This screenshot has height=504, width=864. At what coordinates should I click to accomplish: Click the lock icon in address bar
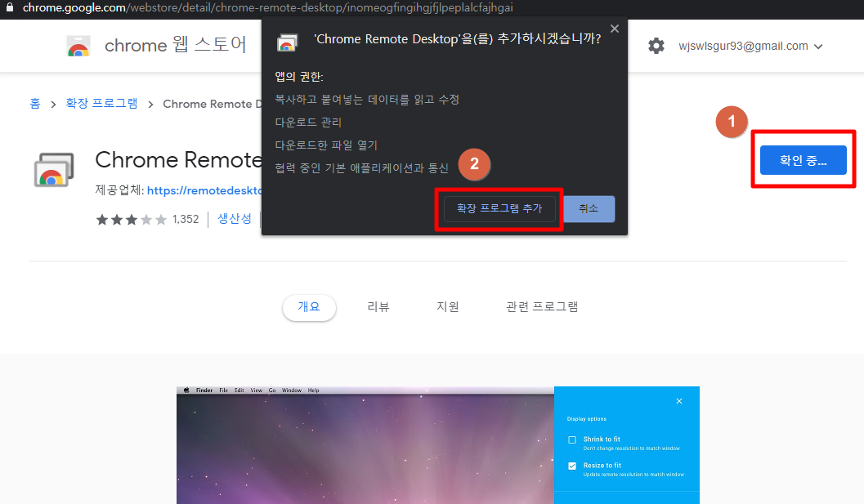click(9, 7)
